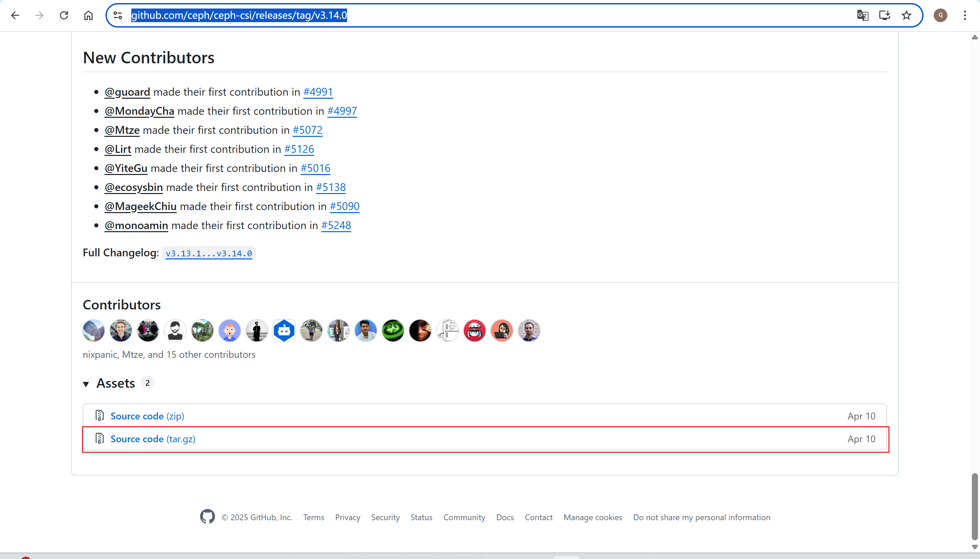Open the browser home page
Image resolution: width=980 pixels, height=559 pixels.
click(x=88, y=15)
